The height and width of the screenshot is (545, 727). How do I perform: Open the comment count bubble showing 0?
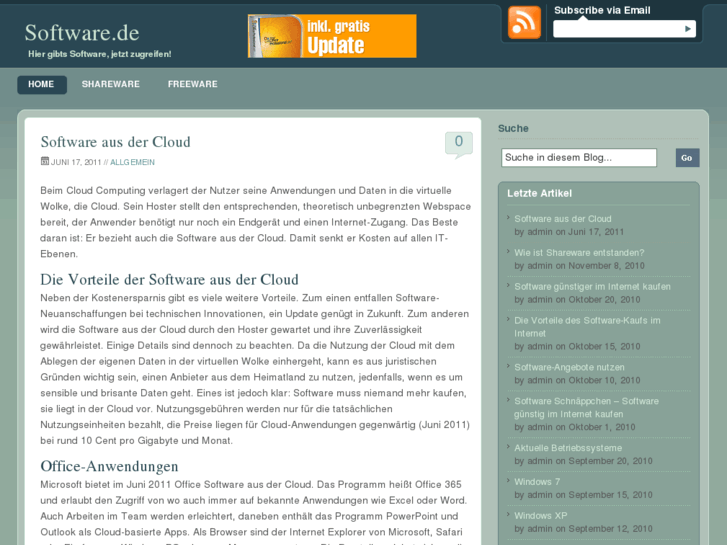point(459,143)
